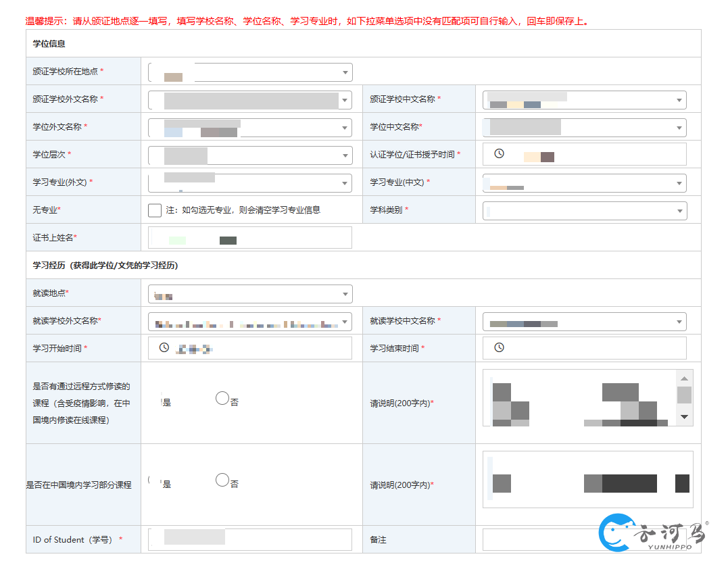Screen dimensions: 728x567
Task: Click the clock icon in 学习开始时间 field
Action: 164,348
